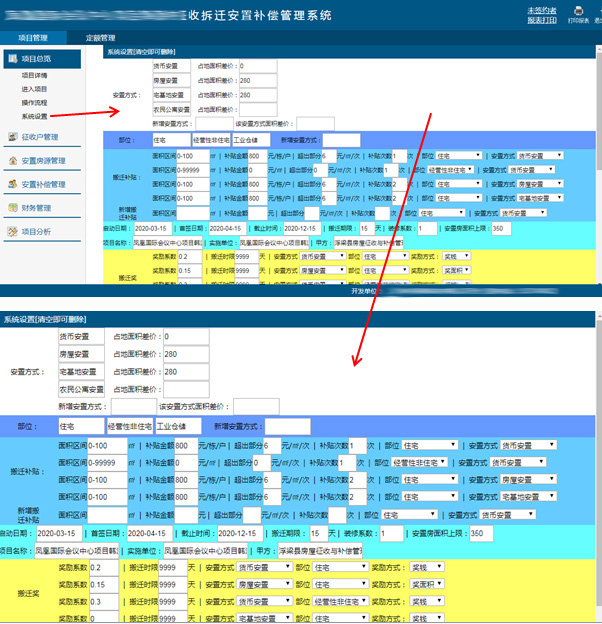Screen dimensions: 602x624
Task: Open the 项目详情 sidebar link
Action: click(x=35, y=75)
